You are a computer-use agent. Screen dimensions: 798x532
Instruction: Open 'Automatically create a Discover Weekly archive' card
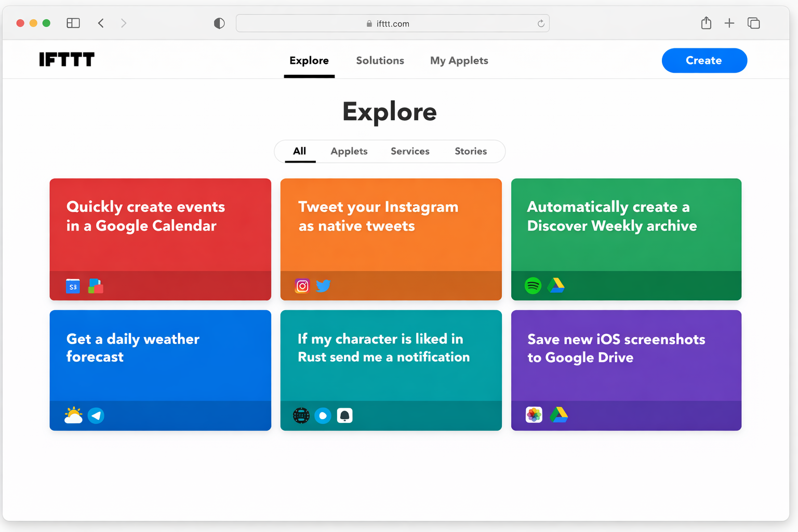626,240
